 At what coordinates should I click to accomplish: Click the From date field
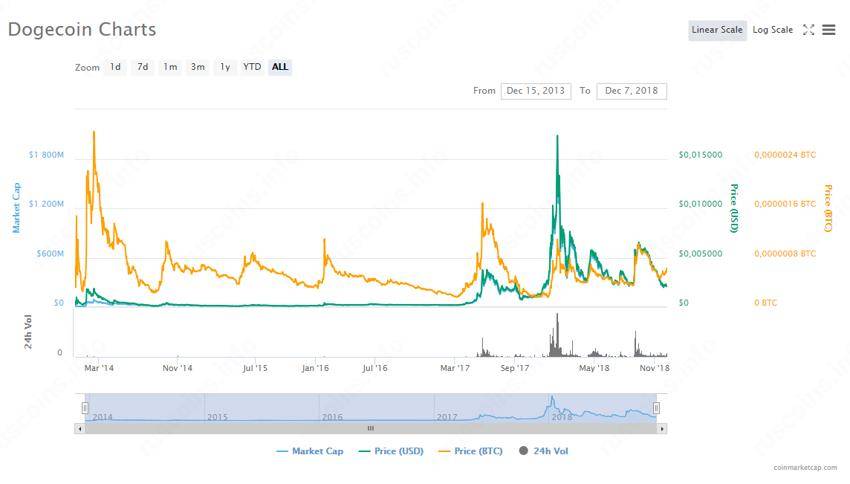point(535,91)
